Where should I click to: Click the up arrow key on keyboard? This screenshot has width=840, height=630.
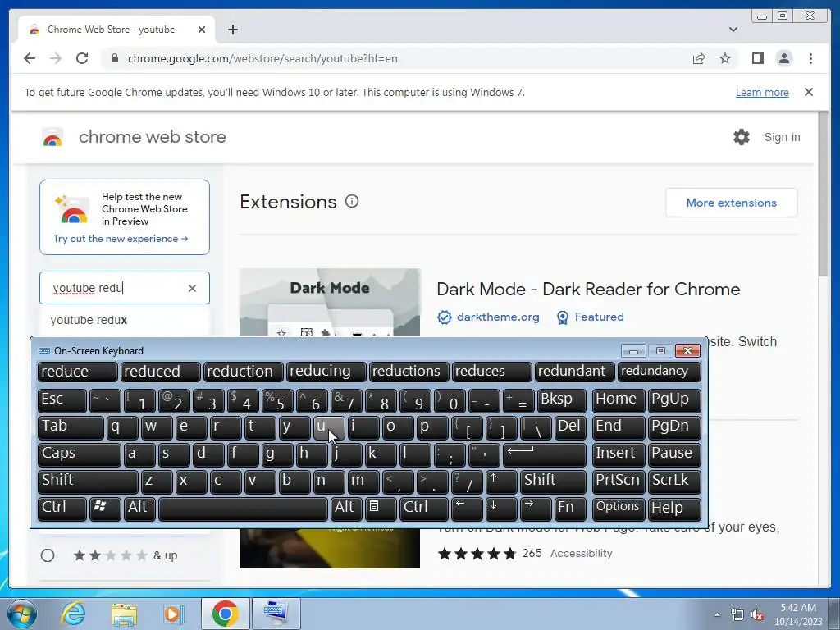[x=501, y=481]
